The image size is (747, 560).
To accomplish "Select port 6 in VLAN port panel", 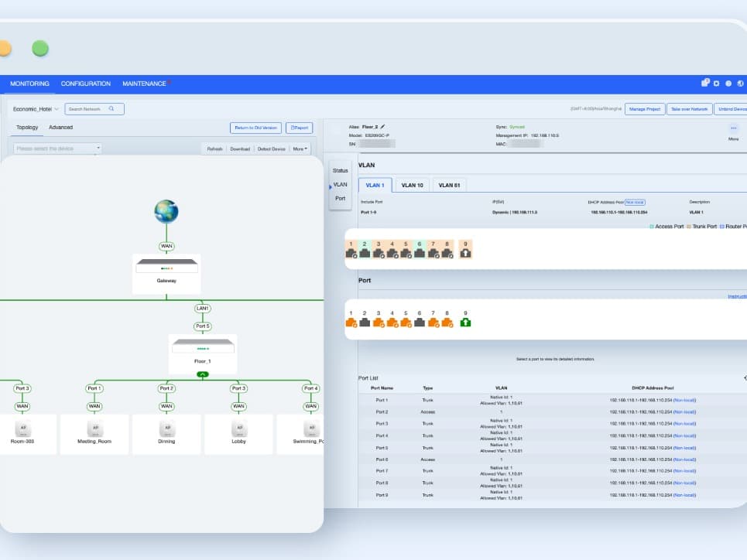I will pos(420,250).
